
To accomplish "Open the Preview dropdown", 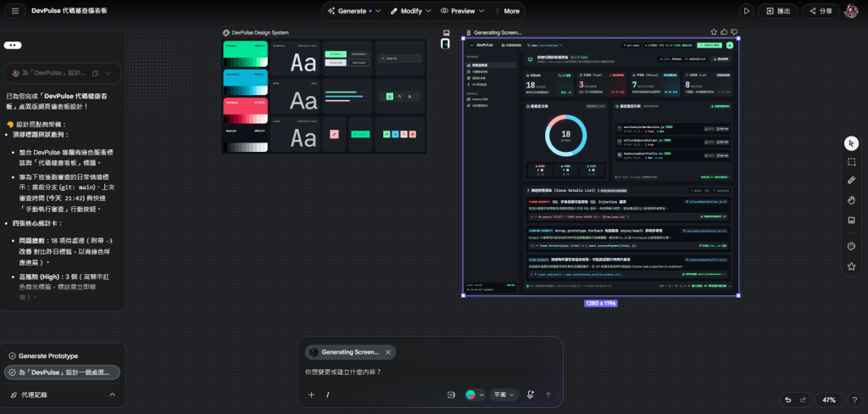I will [462, 10].
